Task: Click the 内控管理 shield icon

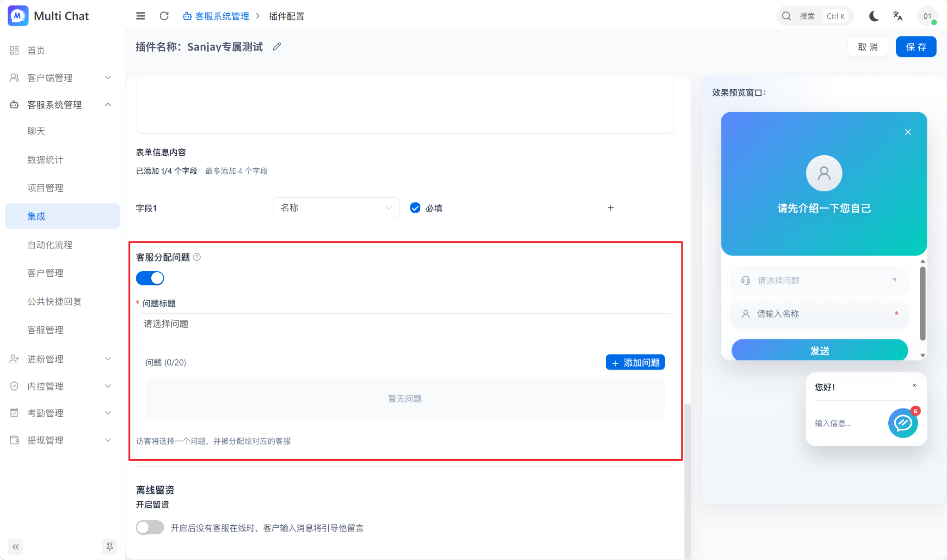Action: click(x=14, y=386)
